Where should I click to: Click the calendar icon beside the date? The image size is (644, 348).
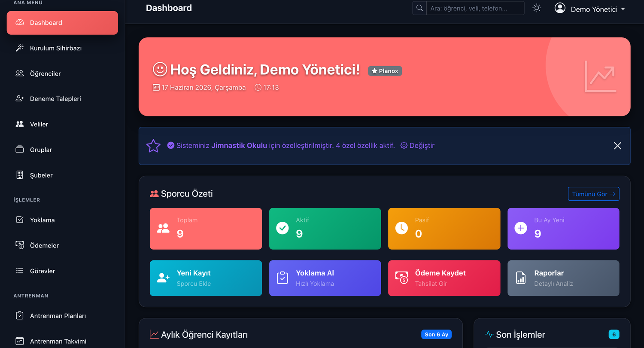tap(156, 88)
